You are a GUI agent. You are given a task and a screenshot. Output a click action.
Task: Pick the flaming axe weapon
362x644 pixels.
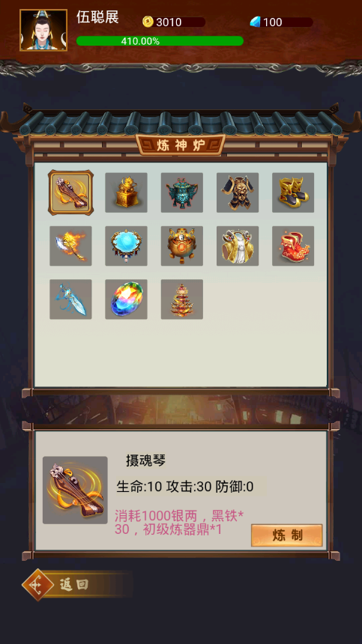[x=70, y=246]
